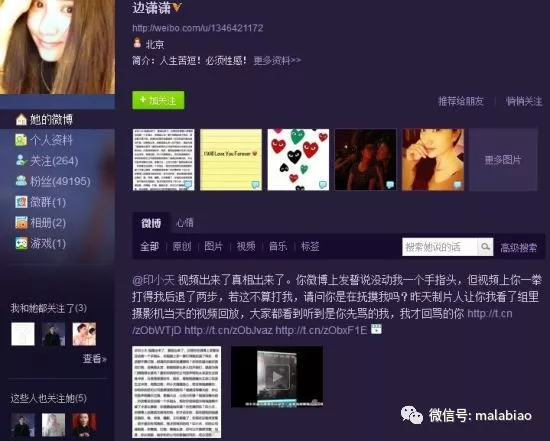Play the video thumbnail in the post

click(x=277, y=376)
